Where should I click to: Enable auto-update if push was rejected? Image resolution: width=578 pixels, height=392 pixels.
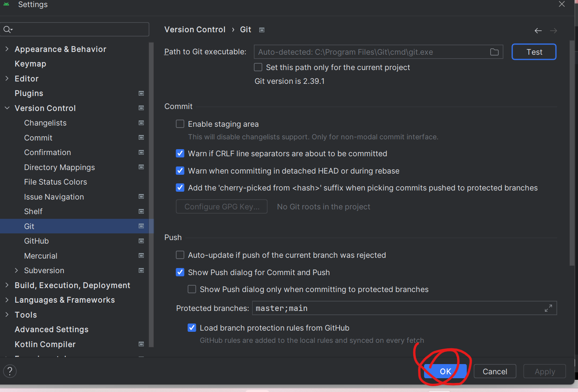pyautogui.click(x=180, y=255)
